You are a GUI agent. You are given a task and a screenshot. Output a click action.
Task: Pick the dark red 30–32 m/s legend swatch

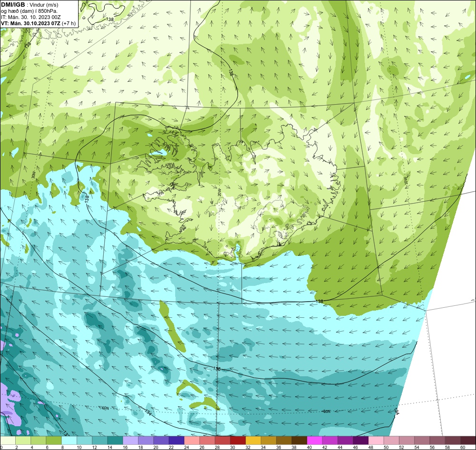click(238, 440)
